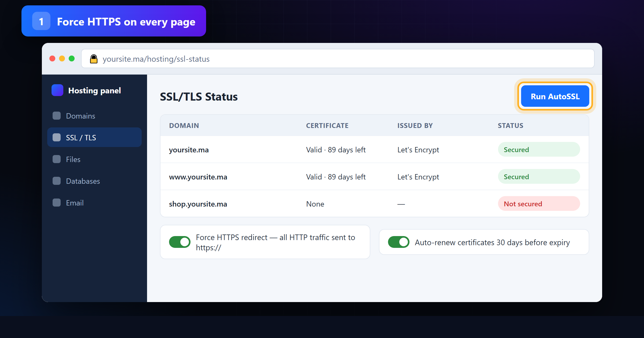
Task: Click the www.yoursite.ma domain cell
Action: [198, 177]
